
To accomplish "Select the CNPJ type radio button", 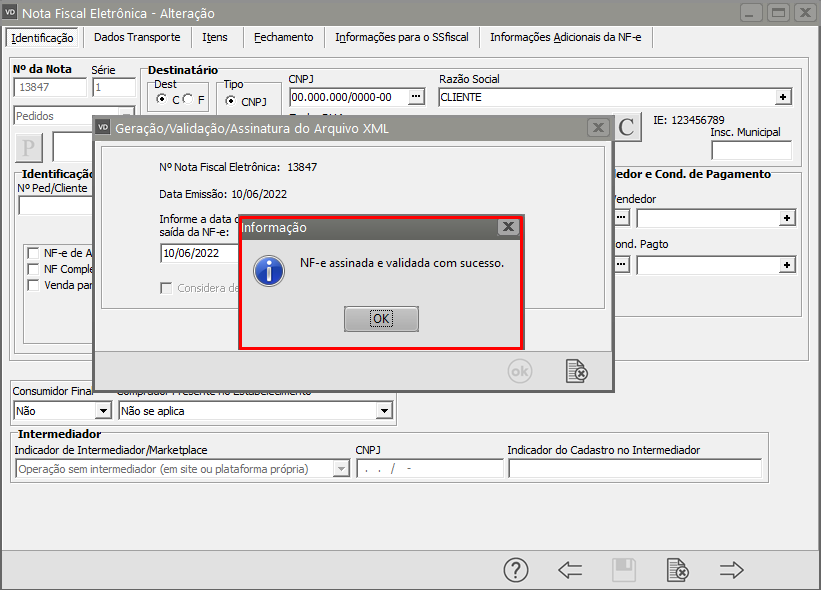I will 230,101.
